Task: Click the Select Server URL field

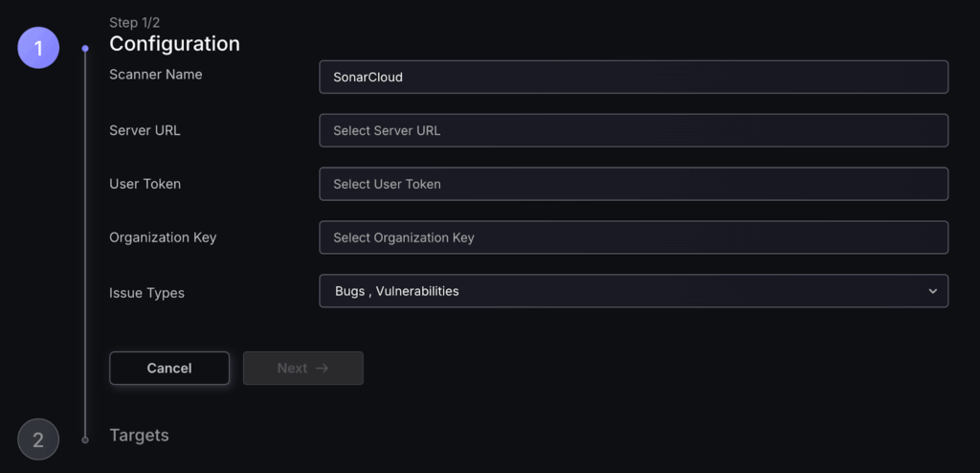Action: coord(633,130)
